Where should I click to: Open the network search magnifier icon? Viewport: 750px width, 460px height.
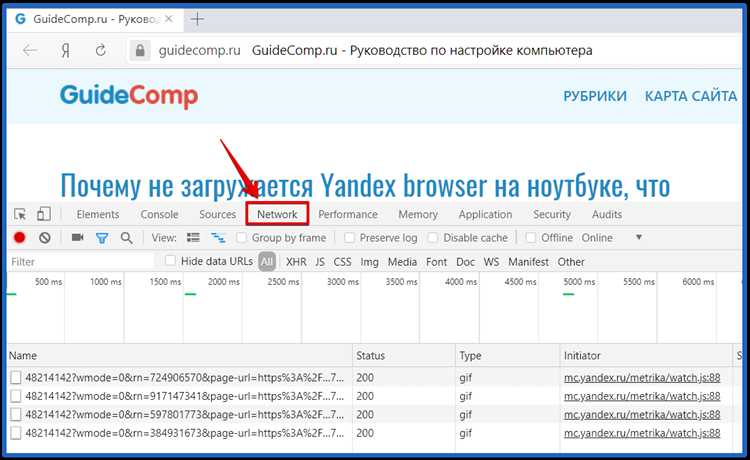point(127,238)
